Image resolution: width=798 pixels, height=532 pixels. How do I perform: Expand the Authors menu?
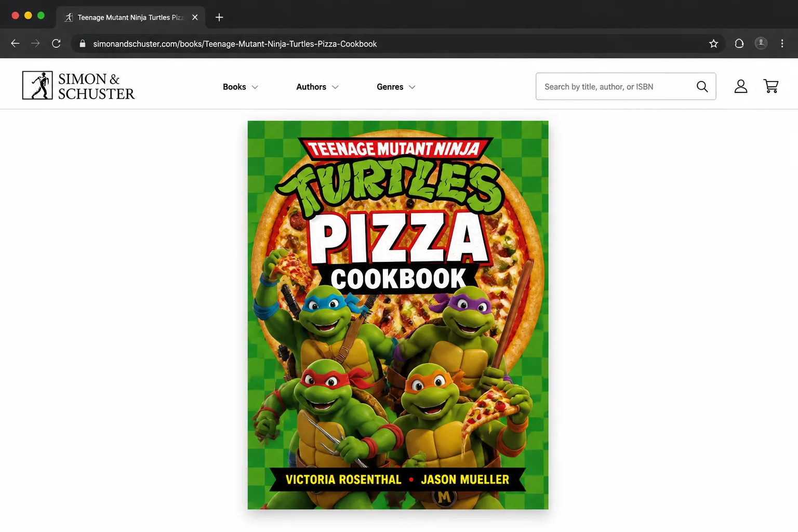[x=317, y=87]
